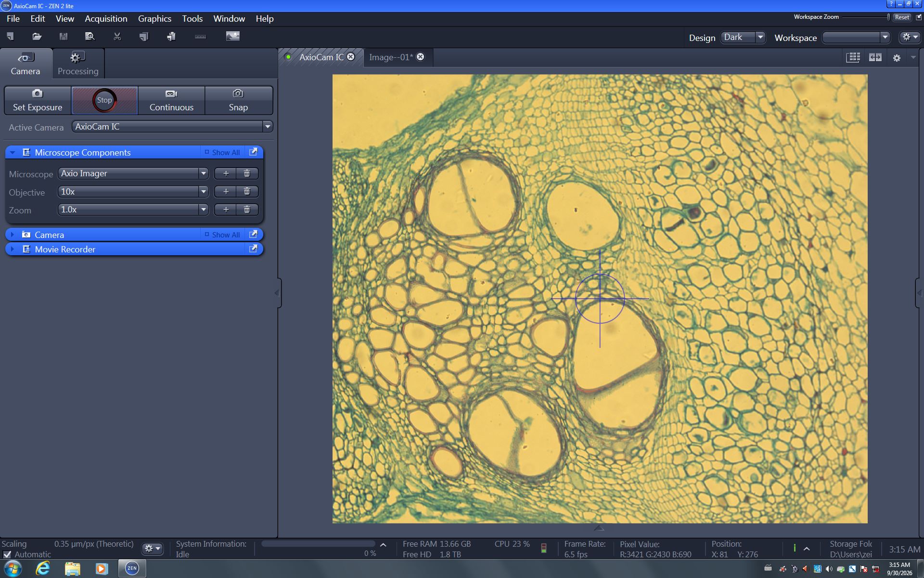Click the scale bar ruler icon
The height and width of the screenshot is (578, 924).
pyautogui.click(x=200, y=37)
